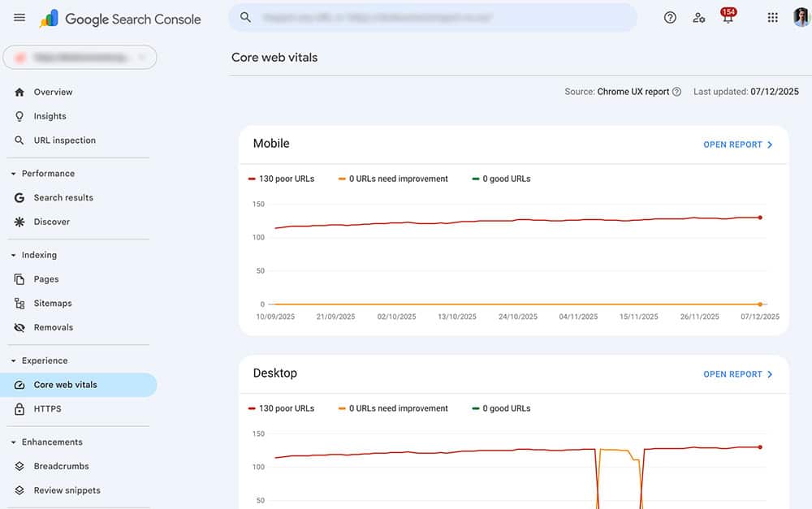812x509 pixels.
Task: Open HTTPS via the padlock icon
Action: [x=18, y=408]
